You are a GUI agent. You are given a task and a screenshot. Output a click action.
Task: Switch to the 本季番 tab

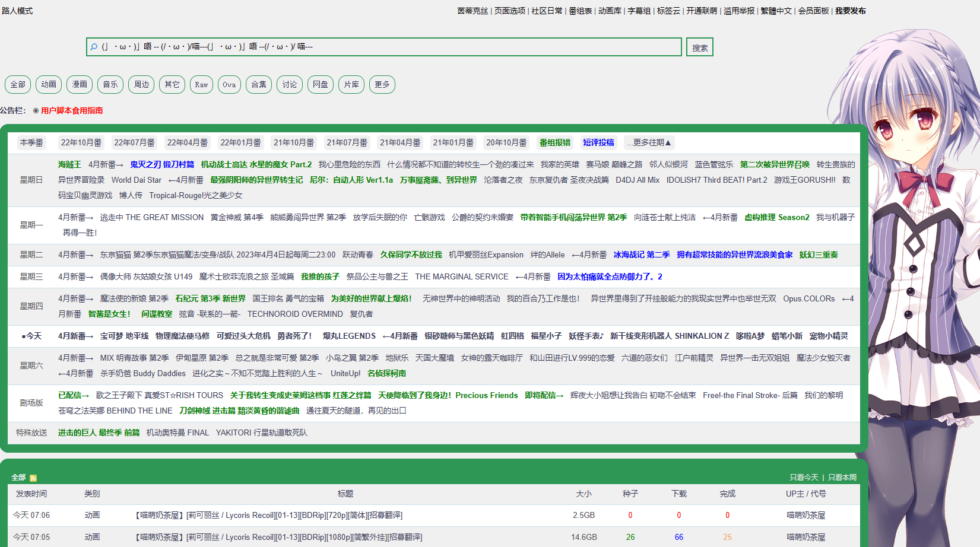[x=31, y=142]
